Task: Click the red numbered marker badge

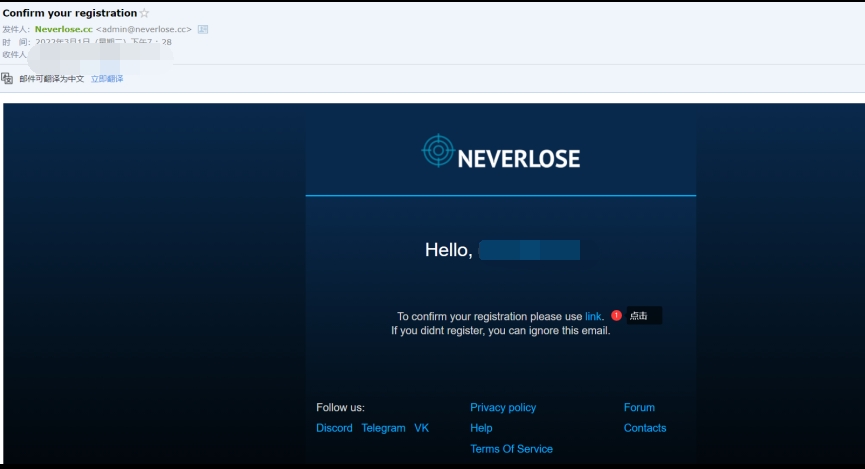Action: coord(617,315)
